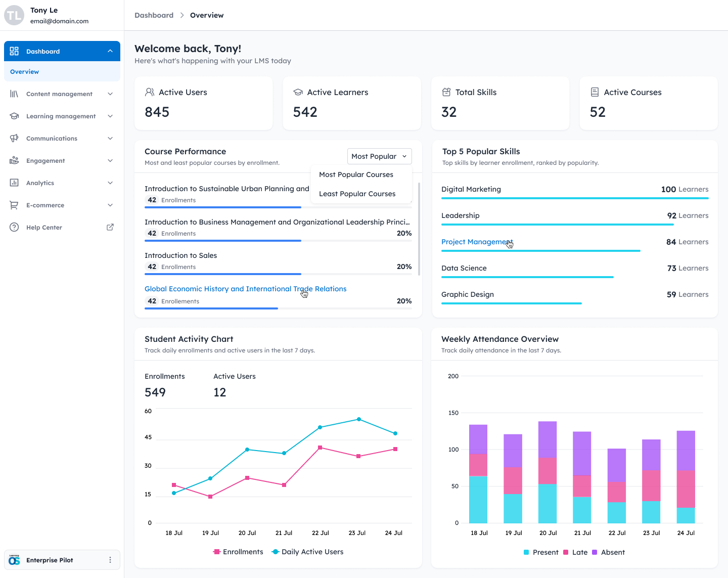Click the Analytics chart icon

(x=14, y=183)
